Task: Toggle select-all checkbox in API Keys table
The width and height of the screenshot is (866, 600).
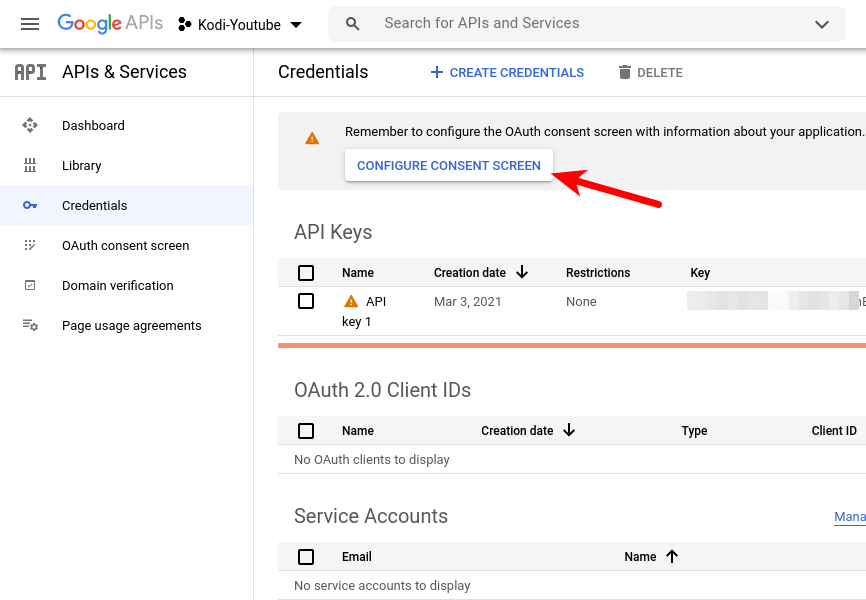Action: (x=306, y=273)
